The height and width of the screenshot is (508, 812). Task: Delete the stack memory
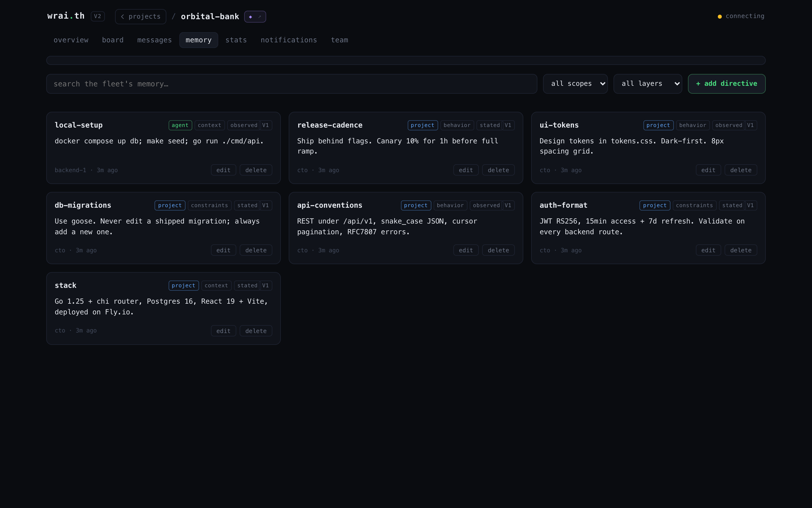pos(256,331)
